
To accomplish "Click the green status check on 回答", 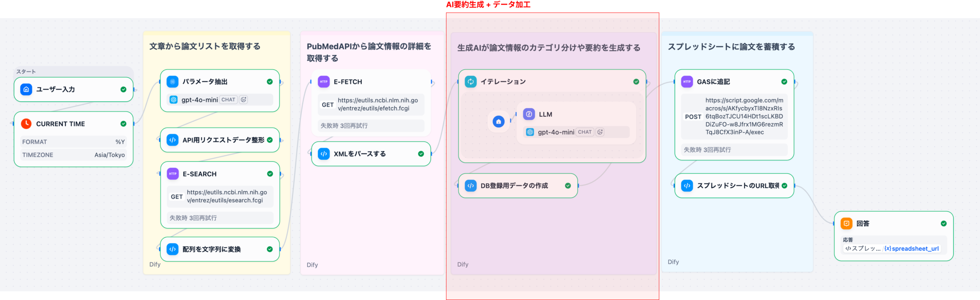I will 944,223.
